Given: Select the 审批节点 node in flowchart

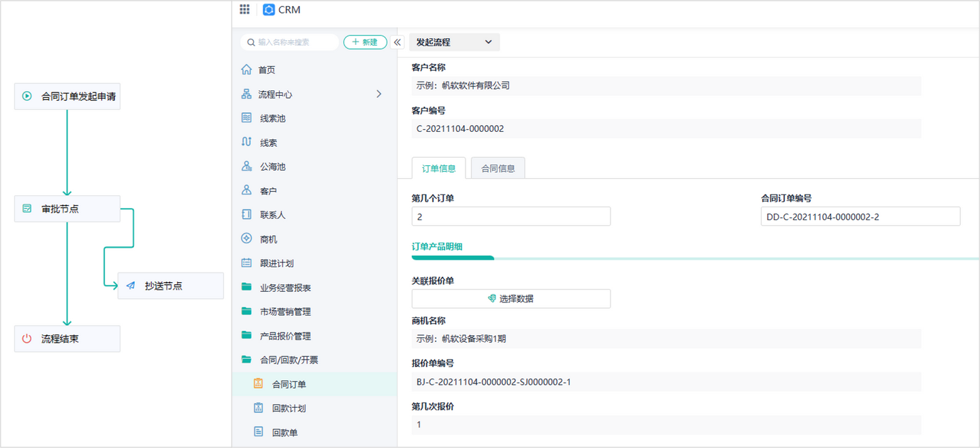Looking at the screenshot, I should tap(67, 209).
